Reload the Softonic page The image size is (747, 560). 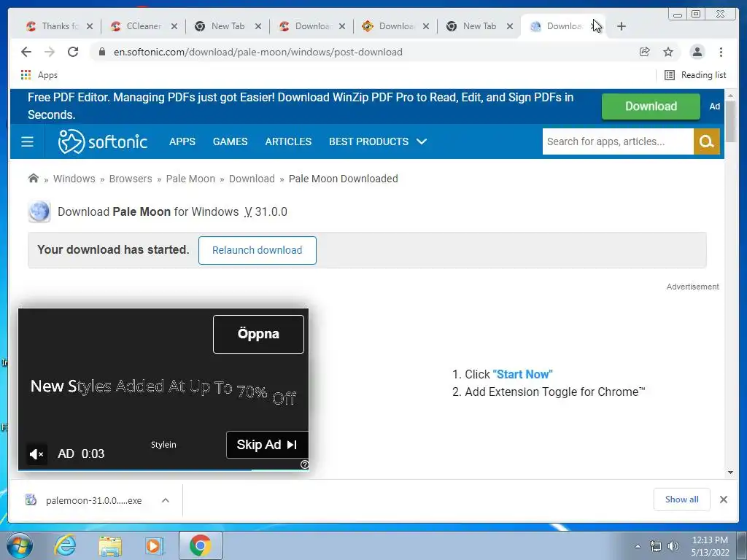[x=73, y=52]
